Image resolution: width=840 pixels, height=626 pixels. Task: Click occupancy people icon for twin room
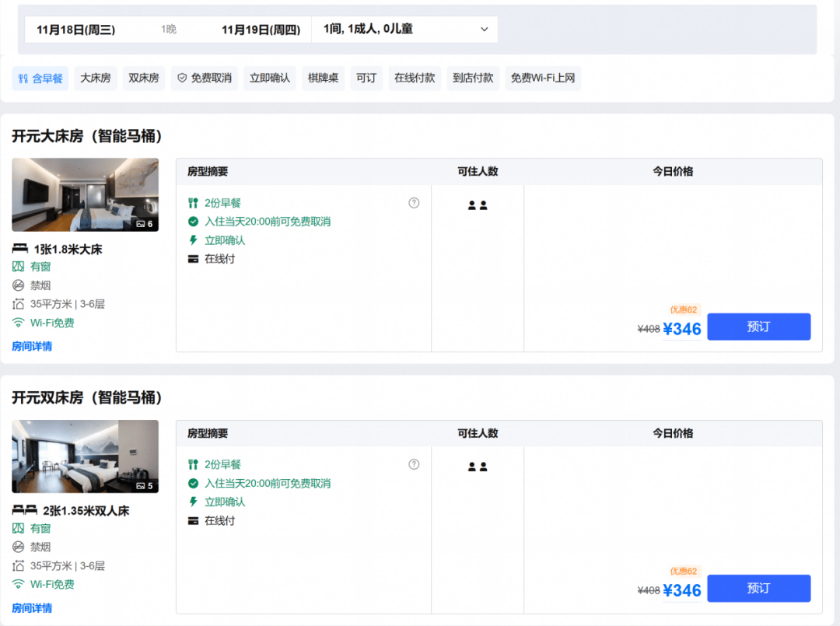(478, 467)
